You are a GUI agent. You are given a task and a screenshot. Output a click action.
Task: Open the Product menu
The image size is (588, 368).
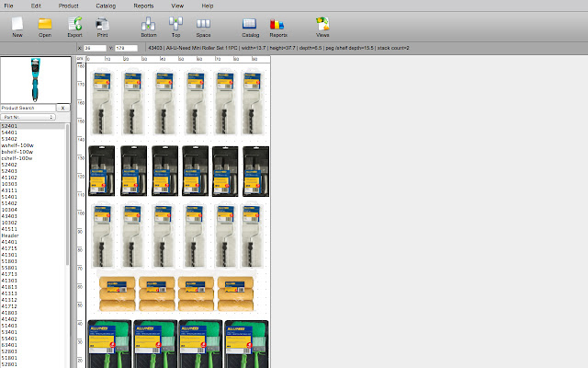tap(68, 6)
